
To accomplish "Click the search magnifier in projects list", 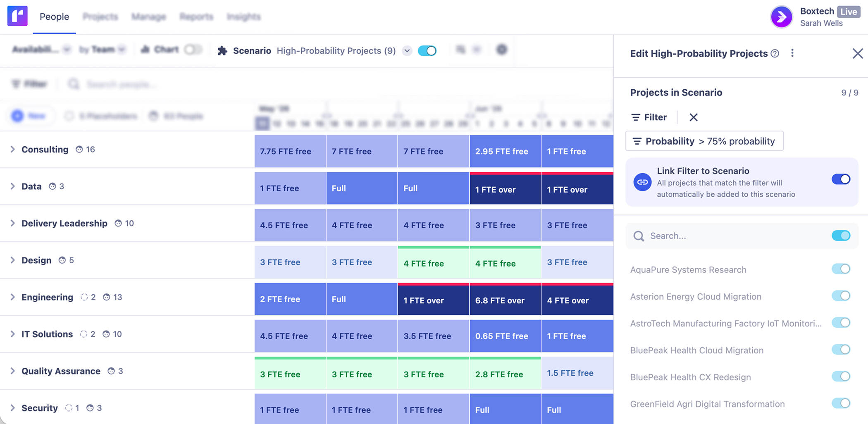I will (x=639, y=236).
